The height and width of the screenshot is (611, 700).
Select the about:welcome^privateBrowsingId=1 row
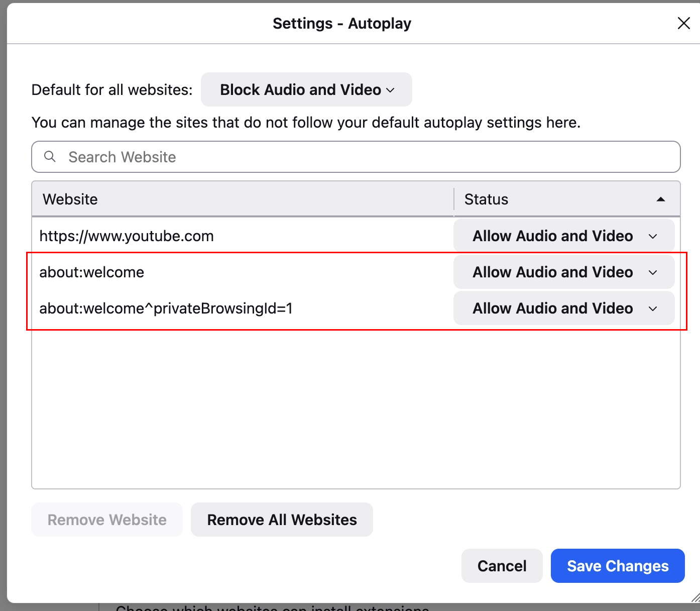[241, 309]
